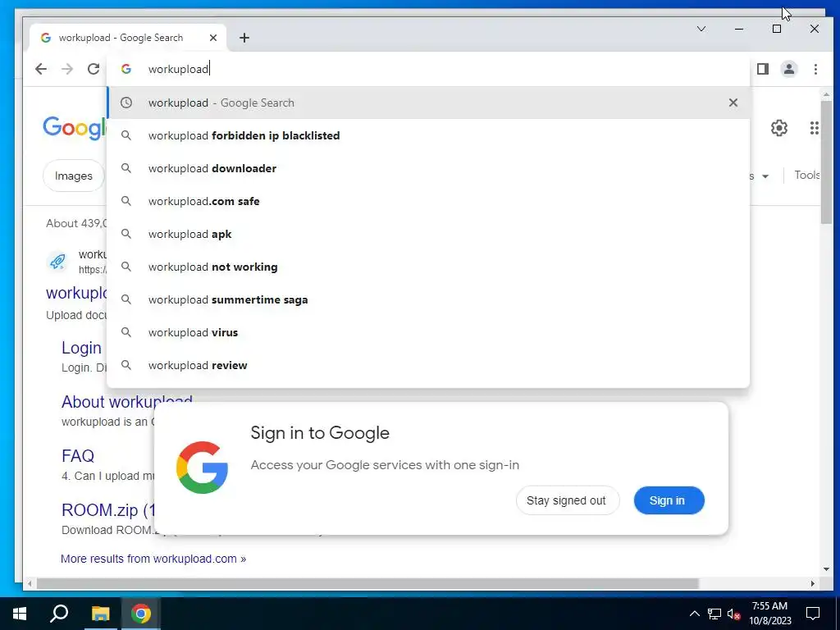Open File Explorer from the taskbar
This screenshot has width=840, height=630.
[100, 614]
